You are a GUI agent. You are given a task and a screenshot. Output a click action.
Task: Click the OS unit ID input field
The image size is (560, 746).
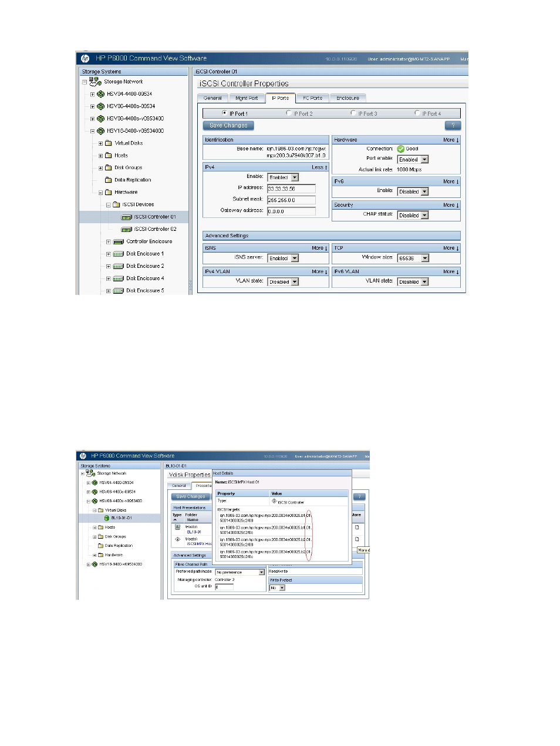click(x=224, y=587)
